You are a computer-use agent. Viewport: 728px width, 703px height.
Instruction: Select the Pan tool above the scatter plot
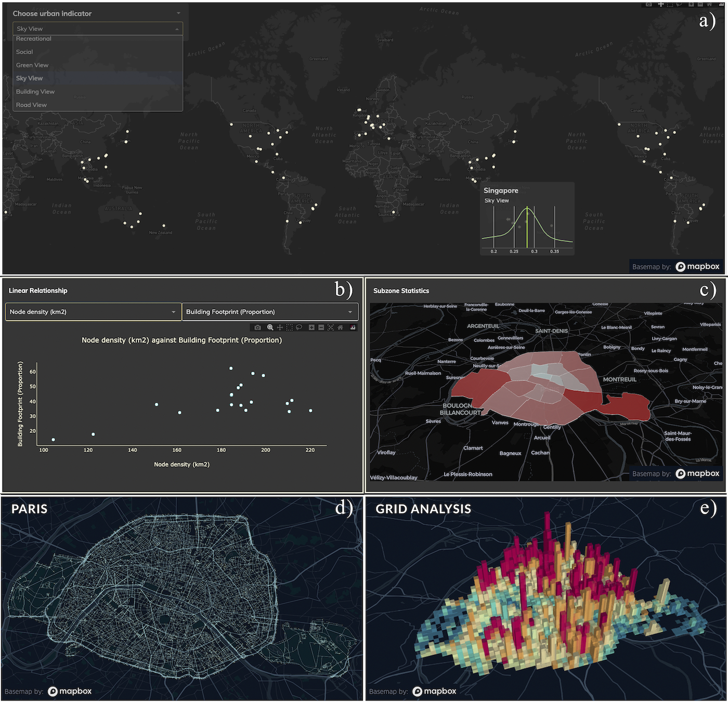tap(280, 327)
